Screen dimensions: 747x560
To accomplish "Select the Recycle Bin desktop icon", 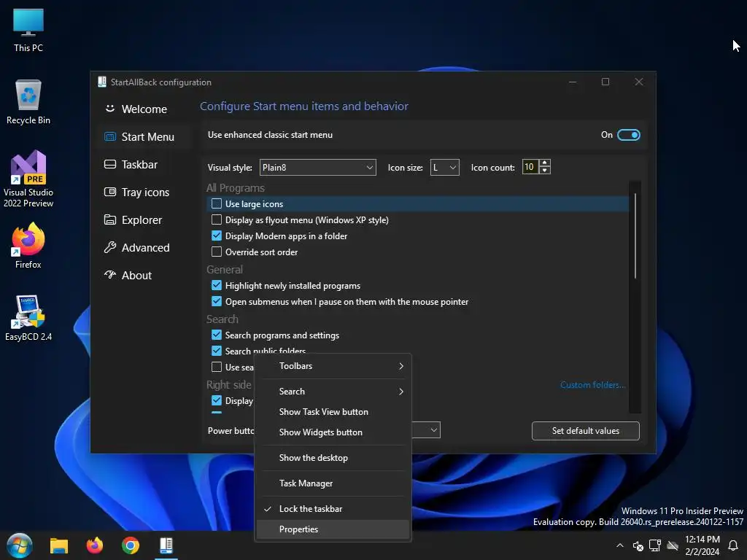I will tap(28, 102).
